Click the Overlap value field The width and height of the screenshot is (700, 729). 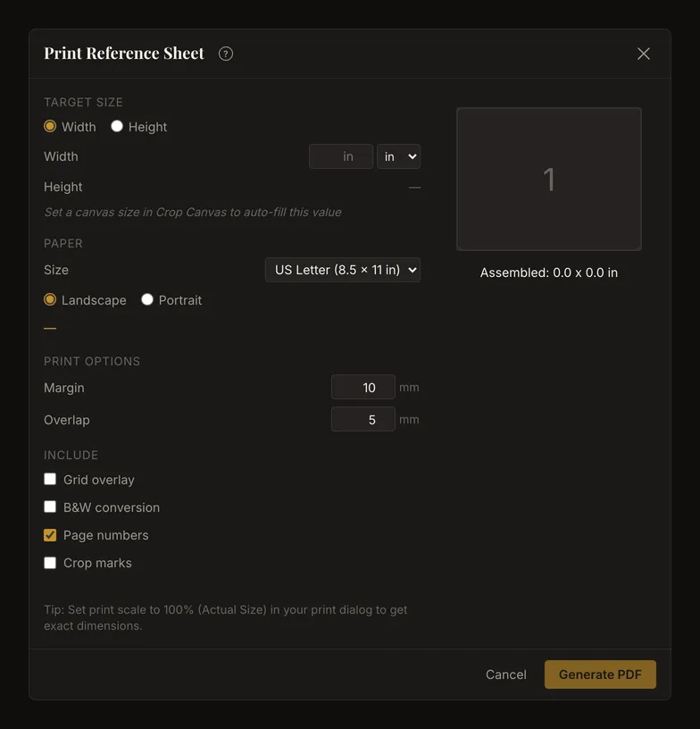coord(363,419)
